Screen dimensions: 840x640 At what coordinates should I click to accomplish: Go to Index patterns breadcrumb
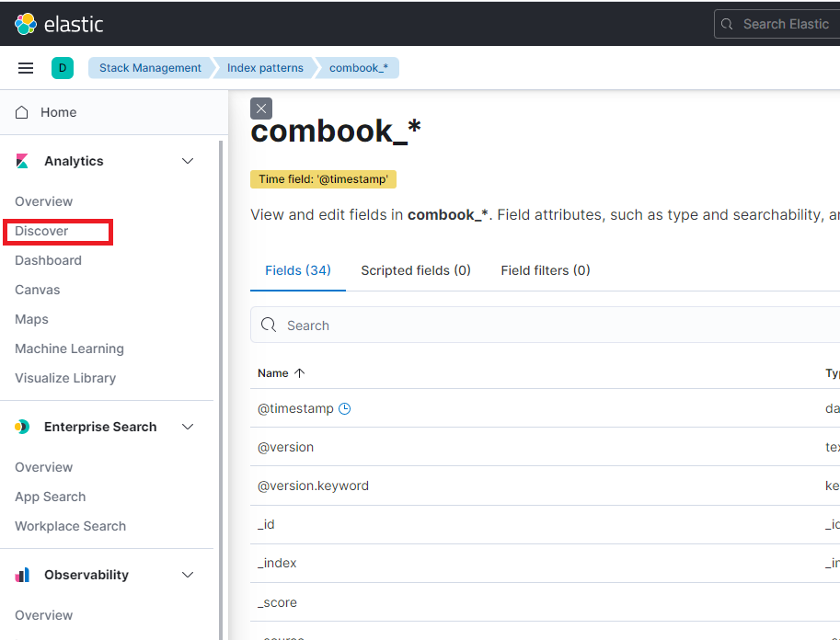pos(265,68)
